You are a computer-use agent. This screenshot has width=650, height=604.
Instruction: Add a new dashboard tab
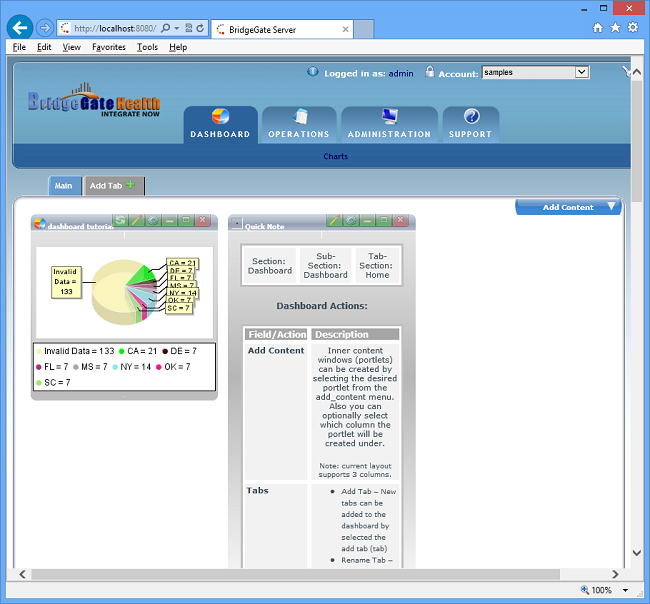[x=112, y=186]
